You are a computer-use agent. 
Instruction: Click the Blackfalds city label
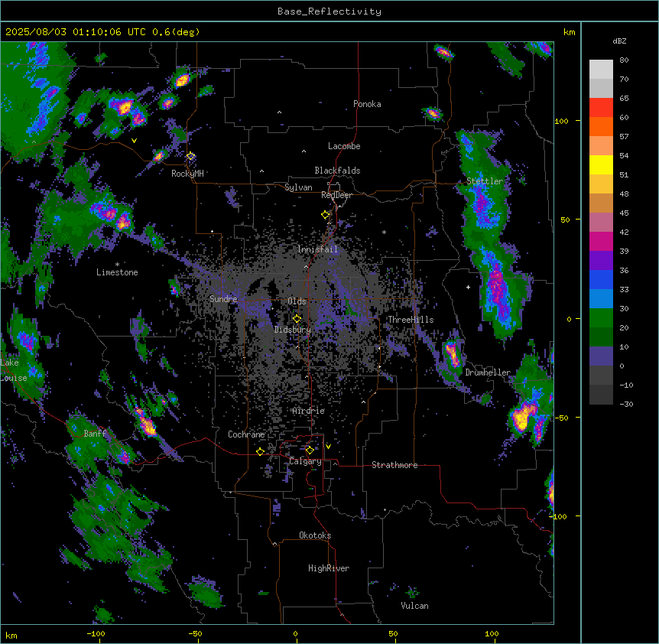(337, 171)
